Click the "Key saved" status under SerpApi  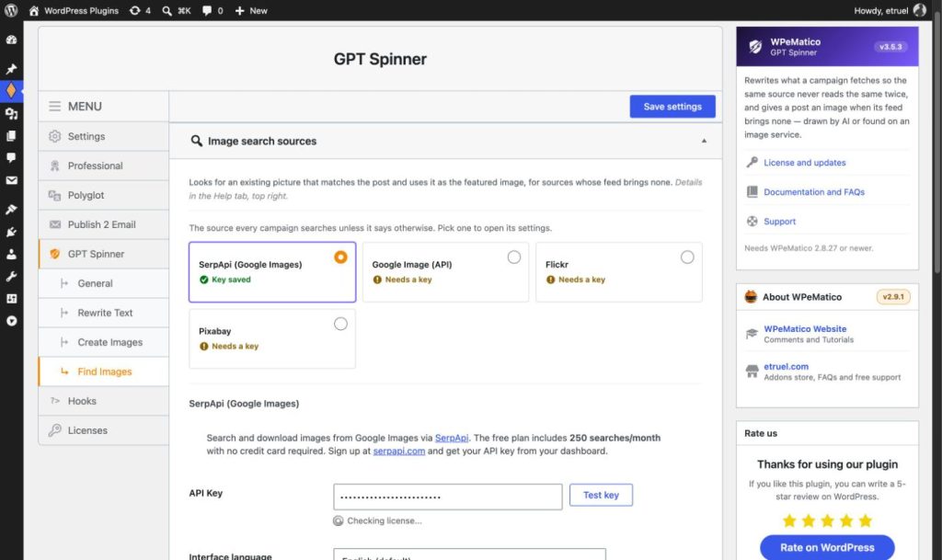pyautogui.click(x=231, y=280)
